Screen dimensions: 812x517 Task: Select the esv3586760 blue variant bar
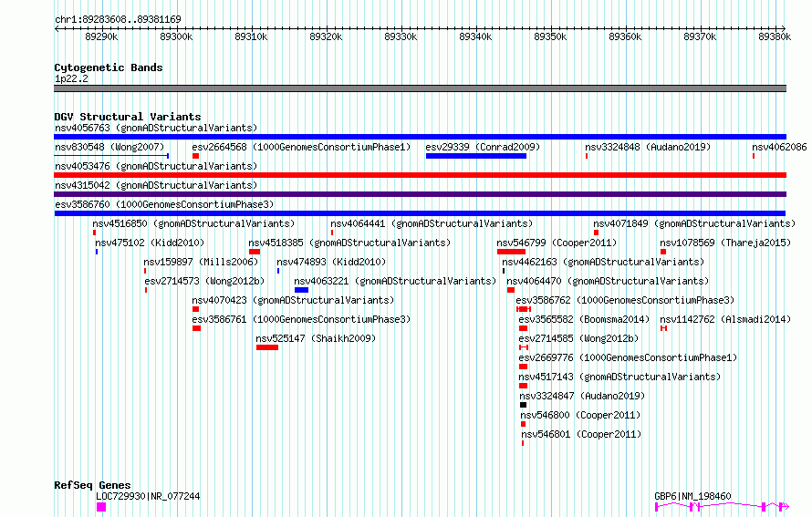coord(420,213)
